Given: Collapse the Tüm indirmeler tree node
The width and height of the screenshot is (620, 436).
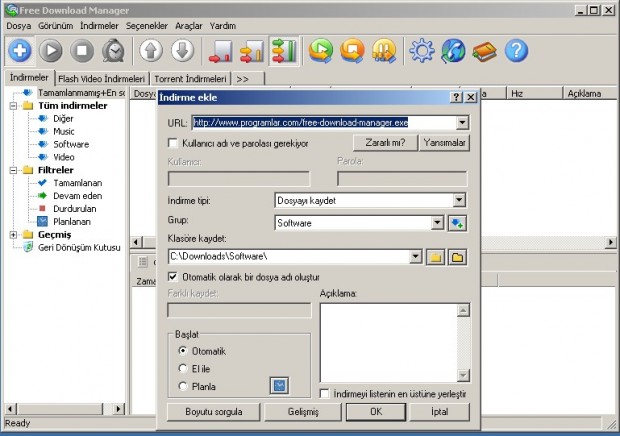Looking at the screenshot, I should [13, 106].
